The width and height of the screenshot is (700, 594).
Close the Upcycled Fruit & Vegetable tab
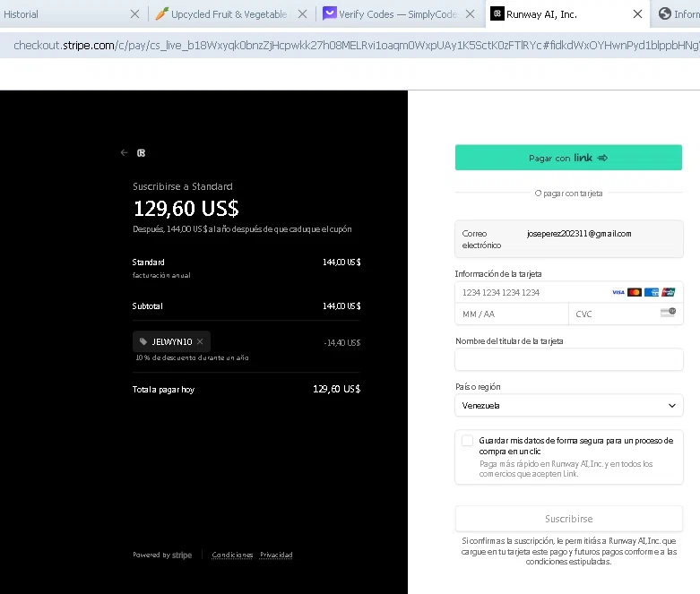coord(302,14)
